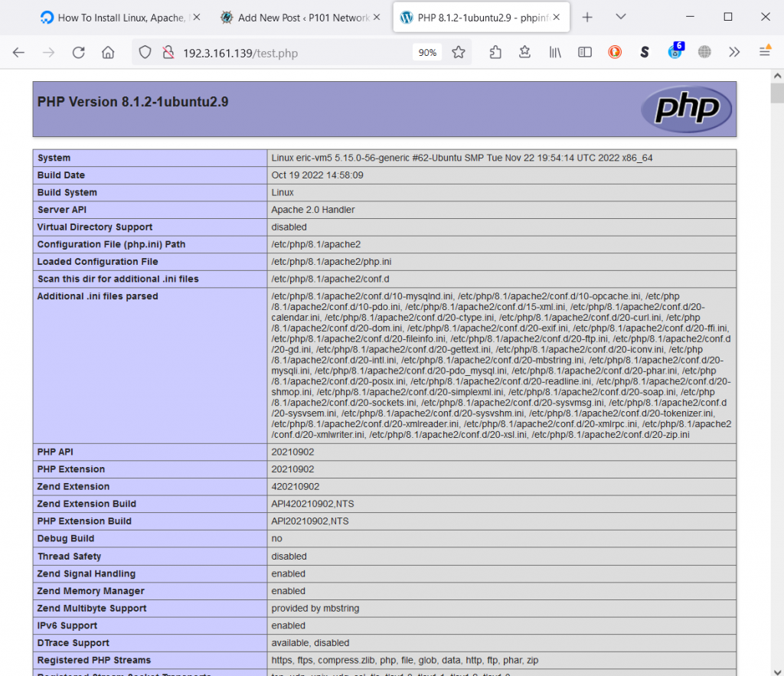The image size is (784, 676).
Task: Click the '/etc/php/8.1/apache2/php.ini' value
Action: (332, 262)
